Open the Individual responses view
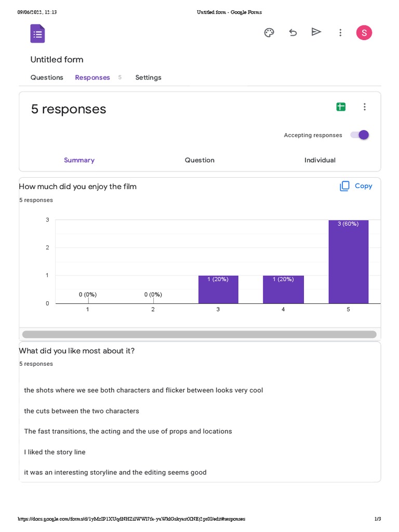 (x=320, y=160)
